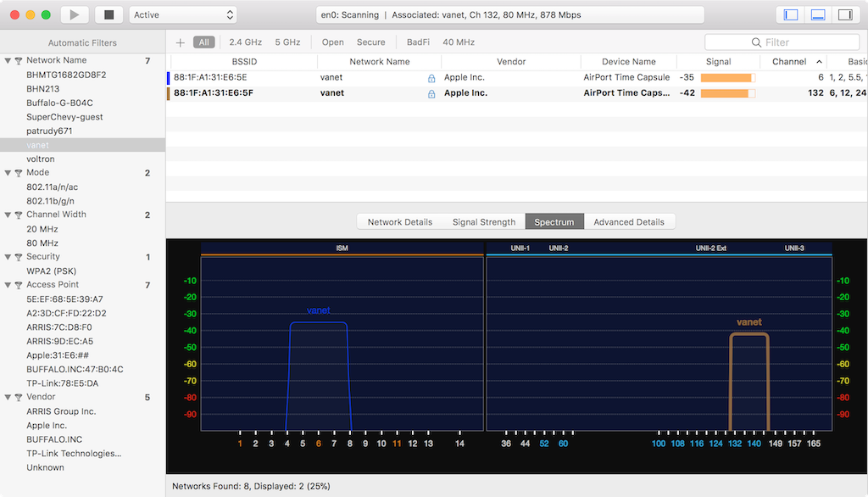Sort by Channel column header

coord(793,62)
